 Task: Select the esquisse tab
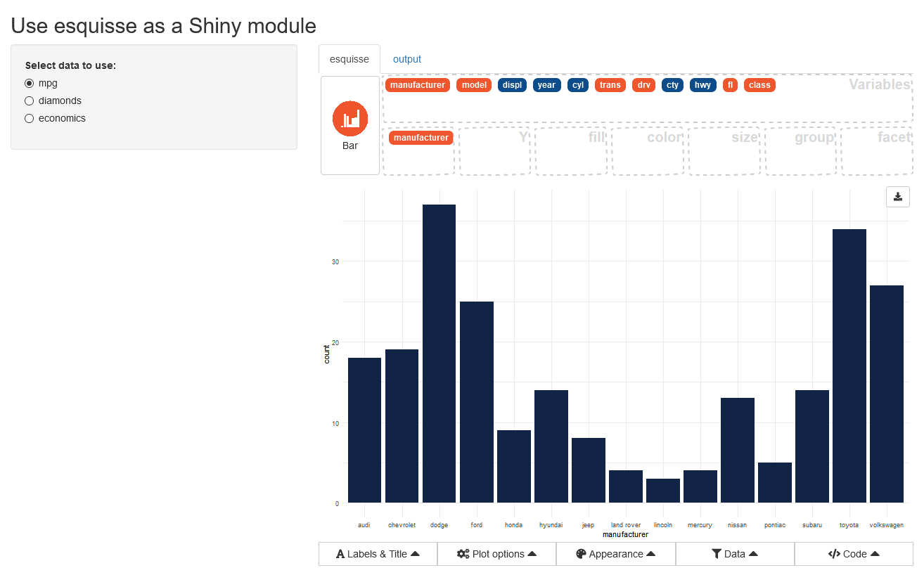349,59
